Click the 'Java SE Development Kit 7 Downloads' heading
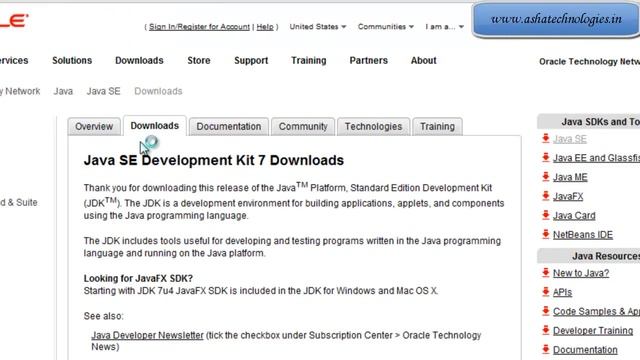 pyautogui.click(x=214, y=160)
